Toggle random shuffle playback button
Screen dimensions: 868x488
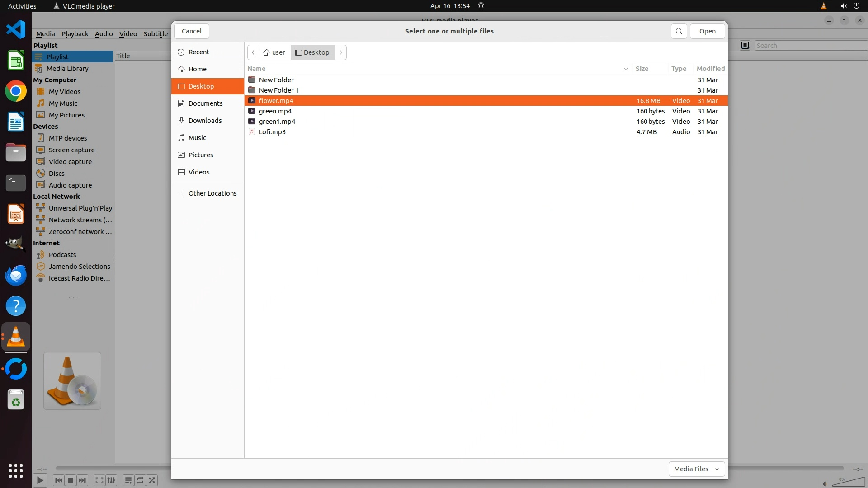152,480
